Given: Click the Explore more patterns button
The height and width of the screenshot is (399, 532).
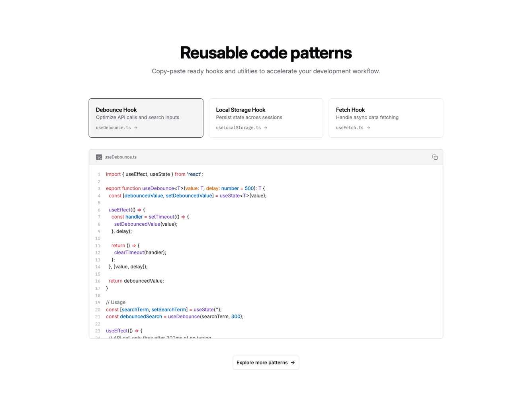Looking at the screenshot, I should (266, 362).
